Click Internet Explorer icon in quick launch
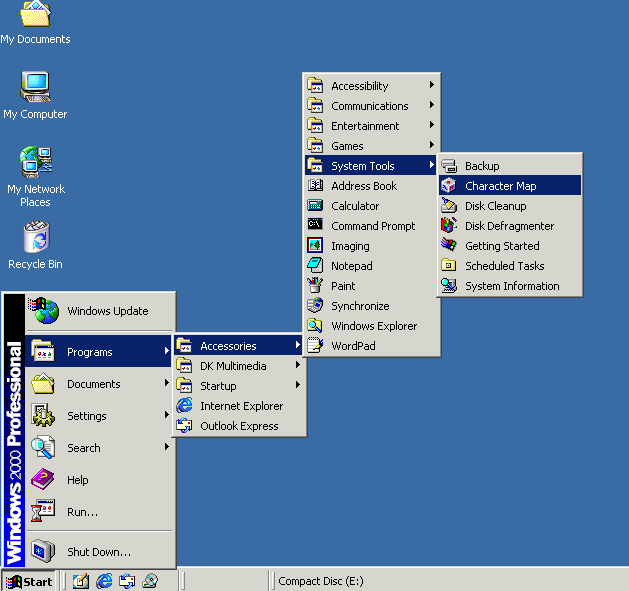This screenshot has width=629, height=591. 104,581
